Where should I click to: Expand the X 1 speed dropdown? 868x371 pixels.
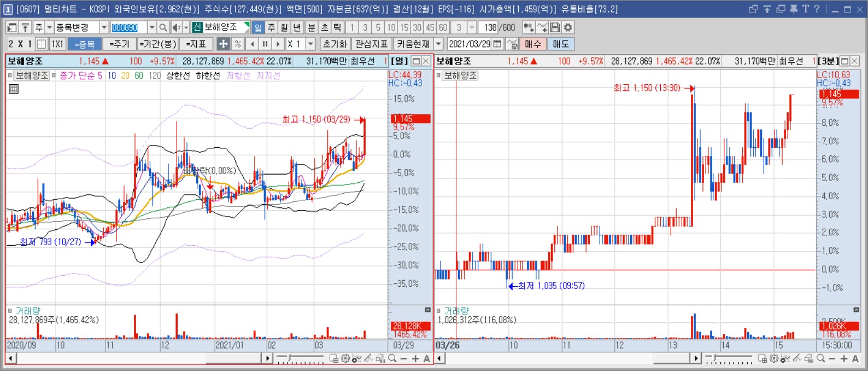tap(310, 44)
